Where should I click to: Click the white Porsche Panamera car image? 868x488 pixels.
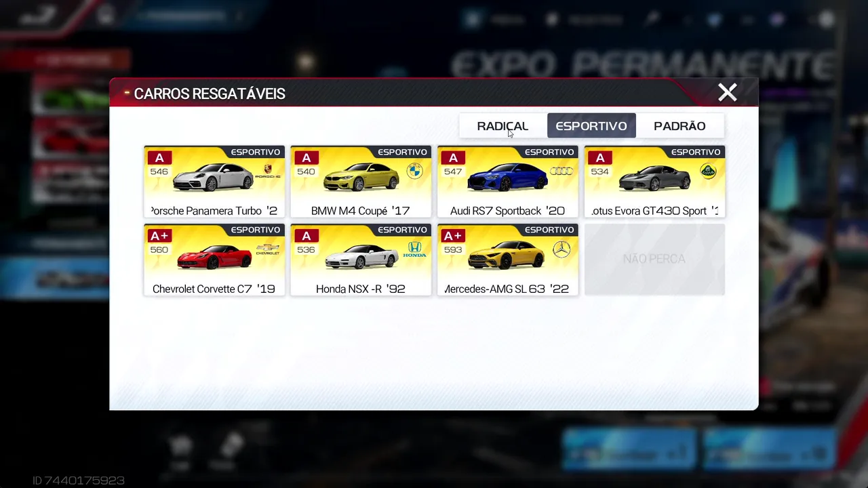[x=213, y=177]
